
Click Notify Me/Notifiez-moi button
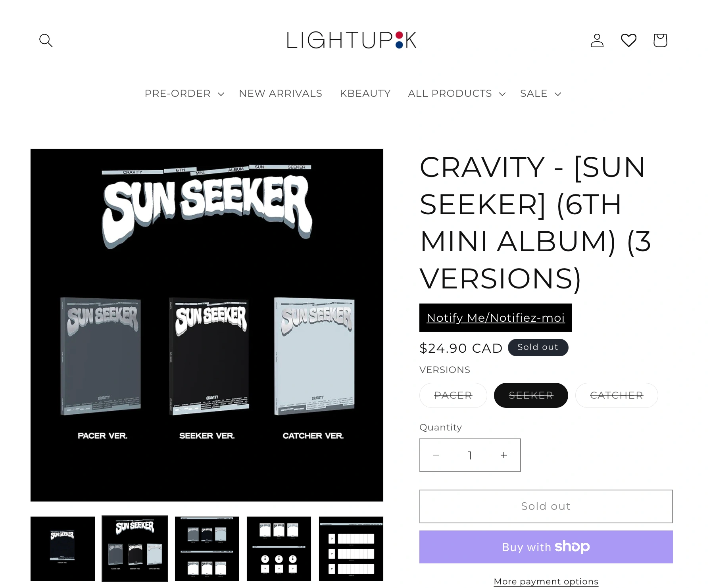pyautogui.click(x=496, y=317)
